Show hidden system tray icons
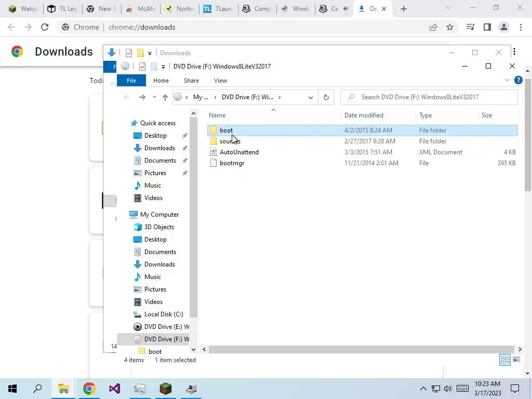Image resolution: width=532 pixels, height=399 pixels. point(423,389)
